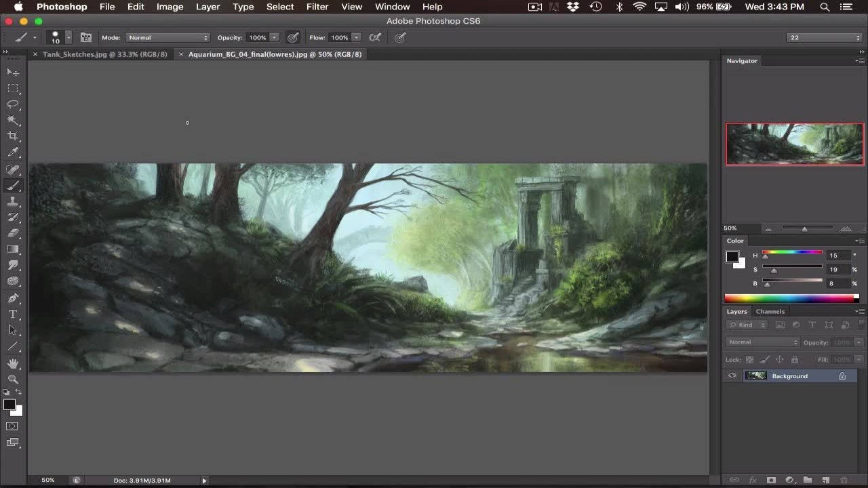Toggle pressure for size
868x488 pixels.
pyautogui.click(x=400, y=37)
